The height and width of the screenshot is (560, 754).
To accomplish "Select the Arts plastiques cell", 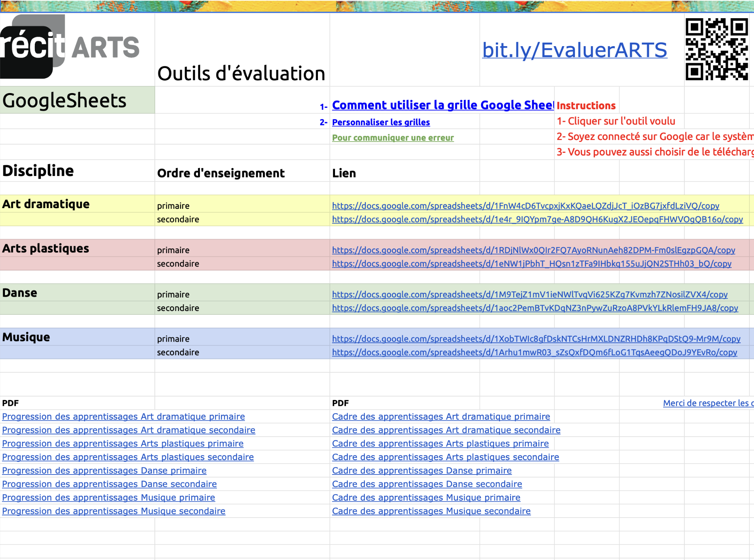I will point(77,248).
